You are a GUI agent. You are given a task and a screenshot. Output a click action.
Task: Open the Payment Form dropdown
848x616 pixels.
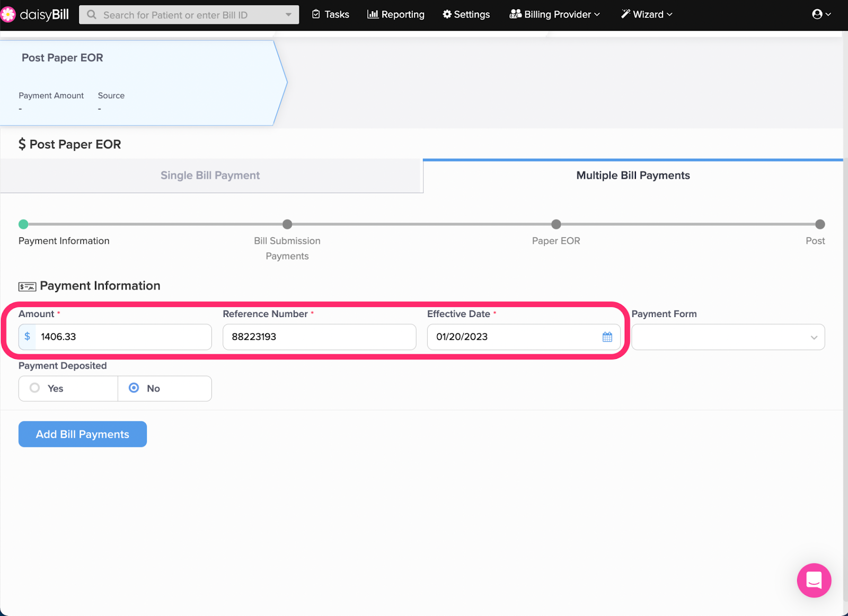(x=727, y=337)
